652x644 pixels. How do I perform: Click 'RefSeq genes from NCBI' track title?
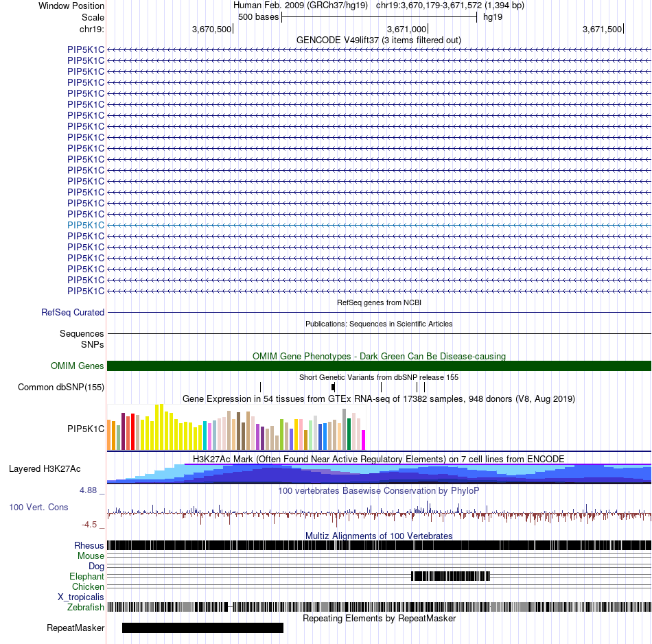click(x=379, y=303)
